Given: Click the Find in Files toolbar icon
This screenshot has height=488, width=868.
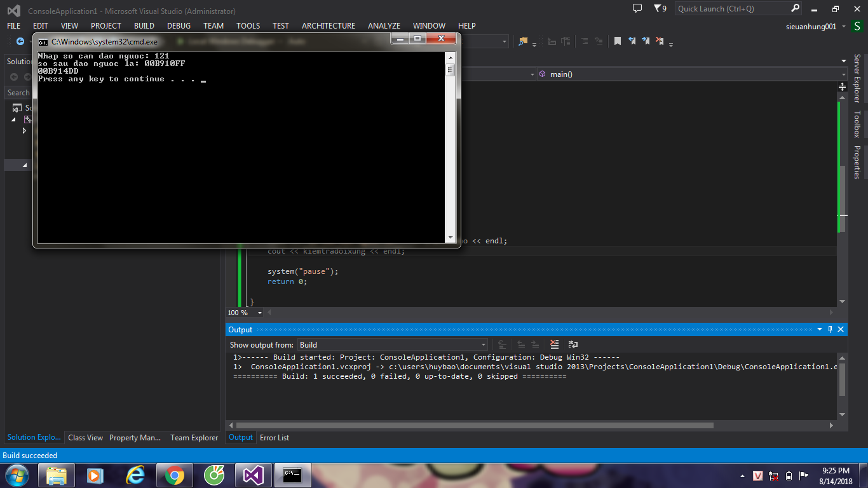Looking at the screenshot, I should [523, 41].
